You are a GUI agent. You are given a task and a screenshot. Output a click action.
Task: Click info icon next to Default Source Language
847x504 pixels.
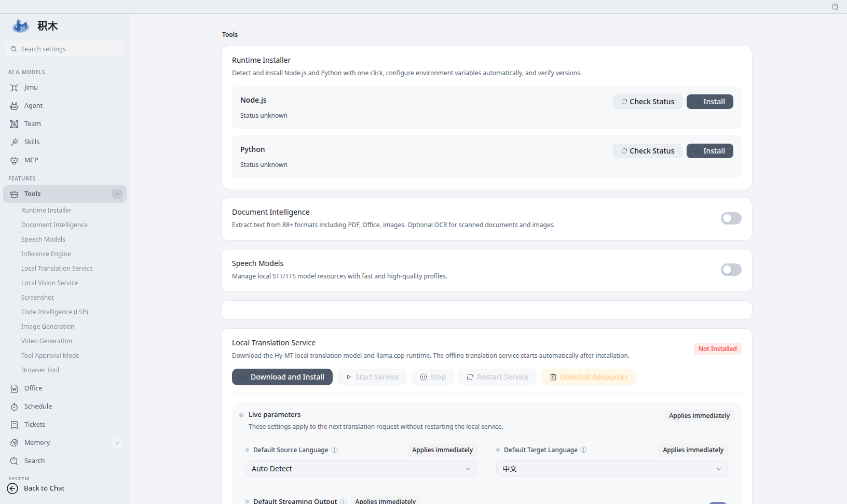335,450
